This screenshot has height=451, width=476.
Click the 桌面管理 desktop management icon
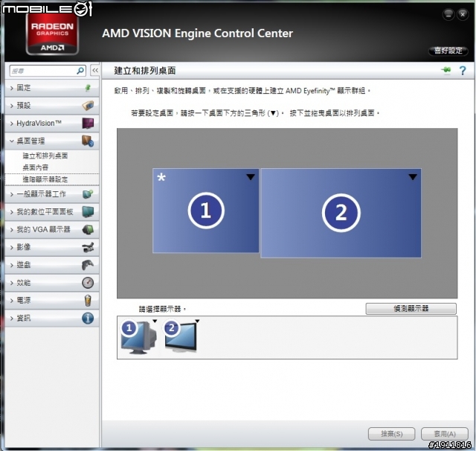pyautogui.click(x=88, y=141)
